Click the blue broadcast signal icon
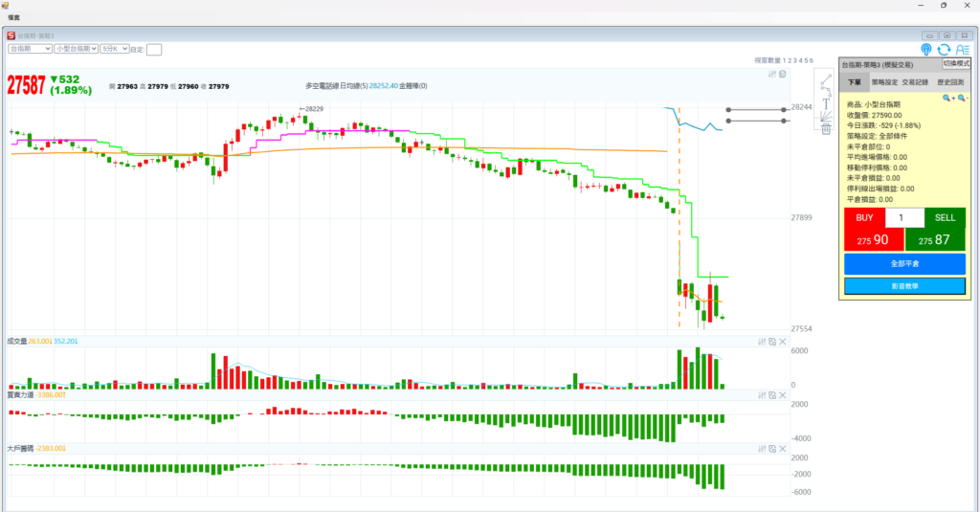The image size is (980, 512). (x=926, y=49)
